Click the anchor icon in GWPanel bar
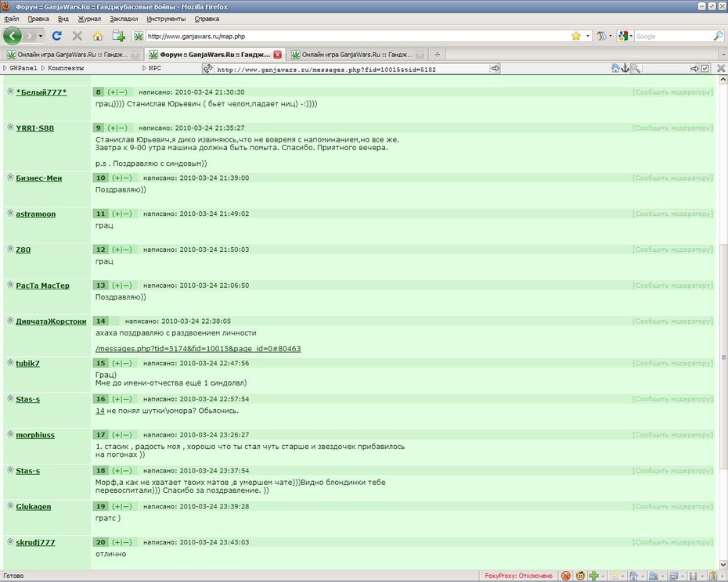The image size is (728, 582). tap(625, 68)
